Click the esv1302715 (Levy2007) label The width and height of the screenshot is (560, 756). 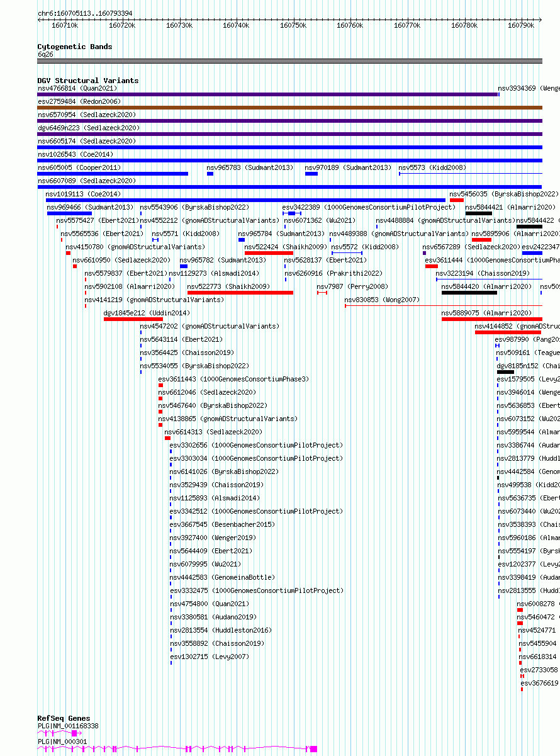[x=210, y=657]
